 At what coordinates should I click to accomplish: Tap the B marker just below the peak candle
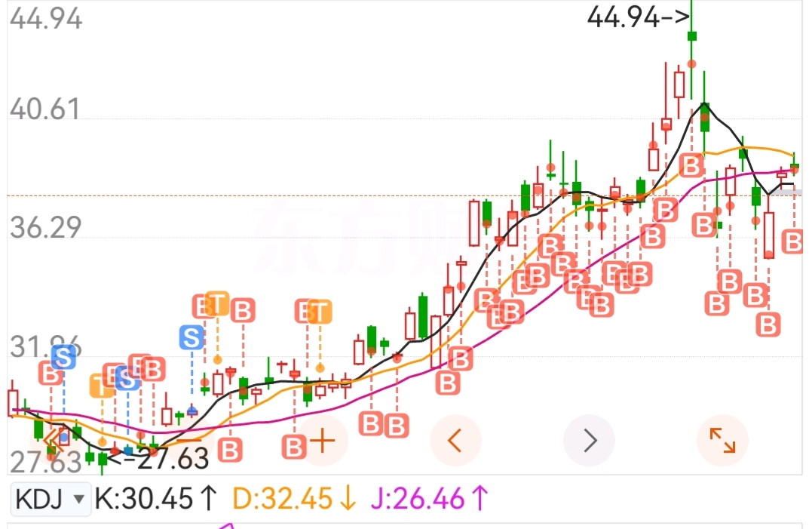(x=691, y=166)
